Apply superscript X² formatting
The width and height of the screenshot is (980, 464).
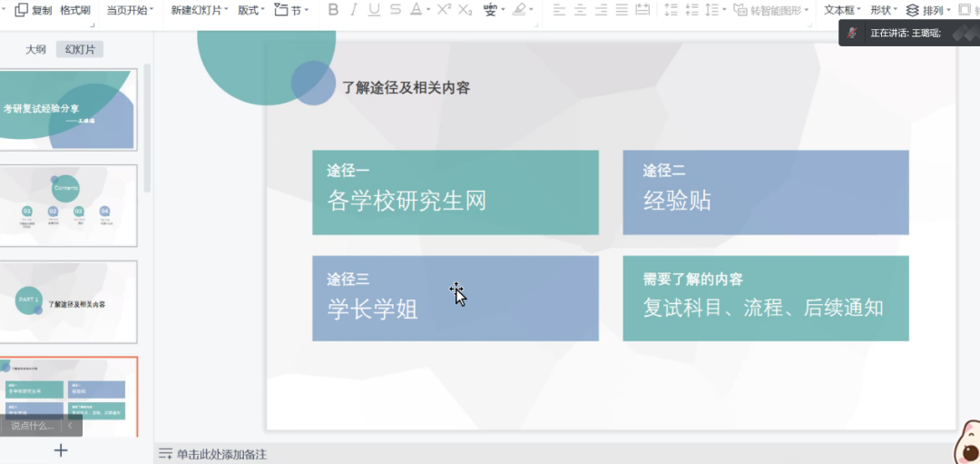point(443,10)
